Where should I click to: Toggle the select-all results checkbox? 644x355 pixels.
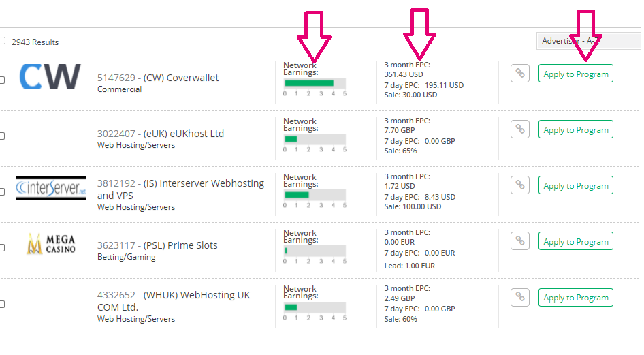click(2, 41)
